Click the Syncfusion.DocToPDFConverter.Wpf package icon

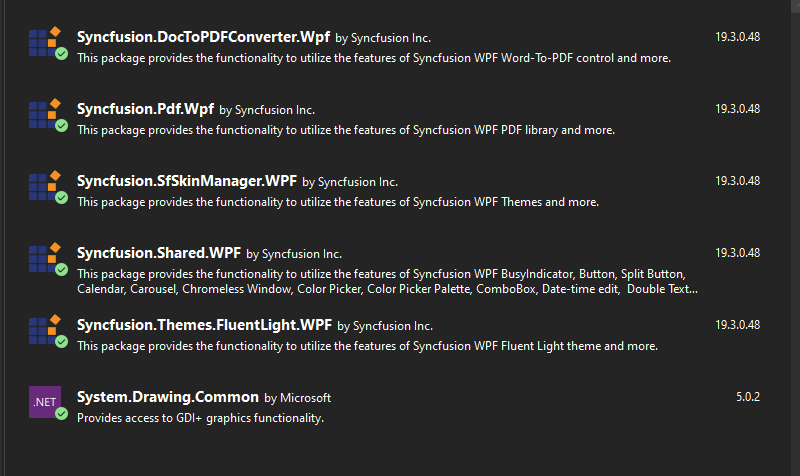coord(46,41)
